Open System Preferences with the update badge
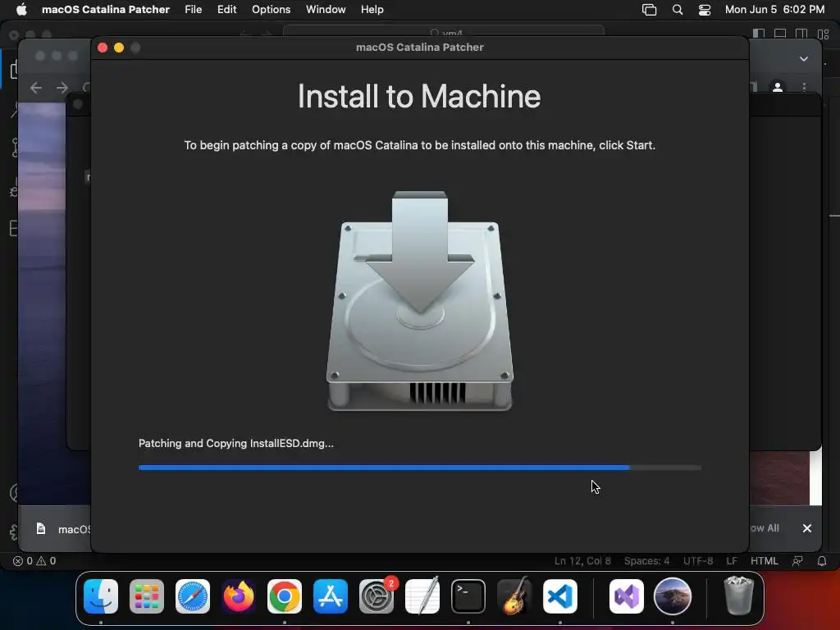Image resolution: width=840 pixels, height=630 pixels. pyautogui.click(x=377, y=596)
